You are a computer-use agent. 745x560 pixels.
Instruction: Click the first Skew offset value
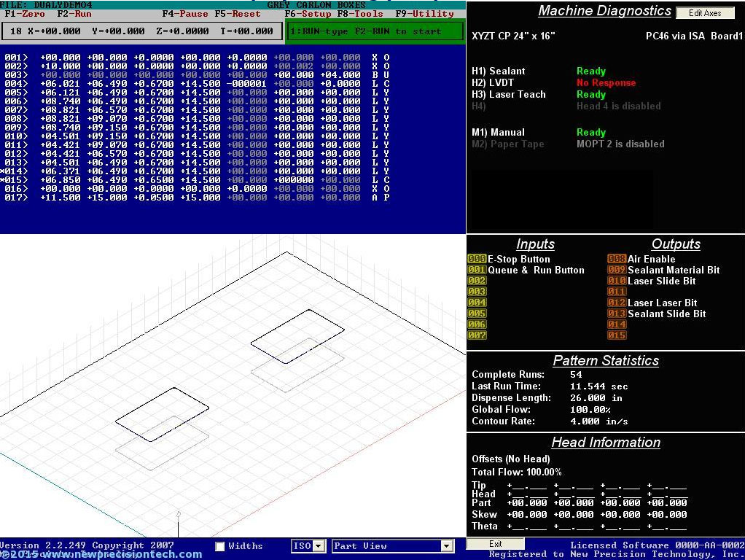click(527, 514)
